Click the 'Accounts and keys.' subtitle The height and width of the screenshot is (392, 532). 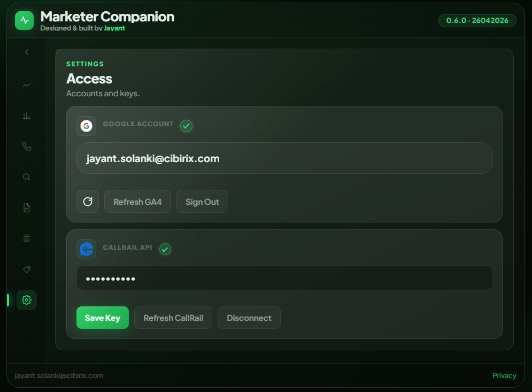tap(103, 94)
